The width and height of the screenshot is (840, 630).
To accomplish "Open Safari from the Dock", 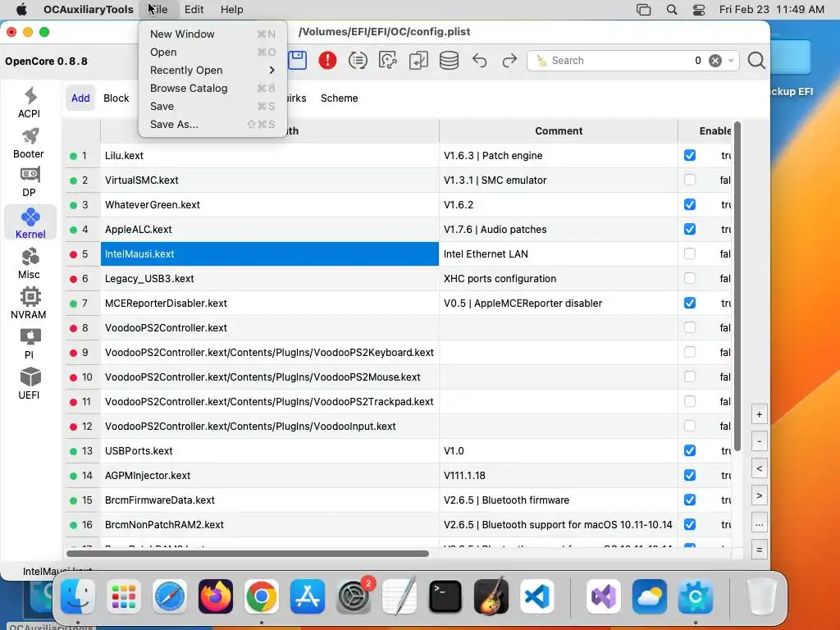I will (x=170, y=596).
